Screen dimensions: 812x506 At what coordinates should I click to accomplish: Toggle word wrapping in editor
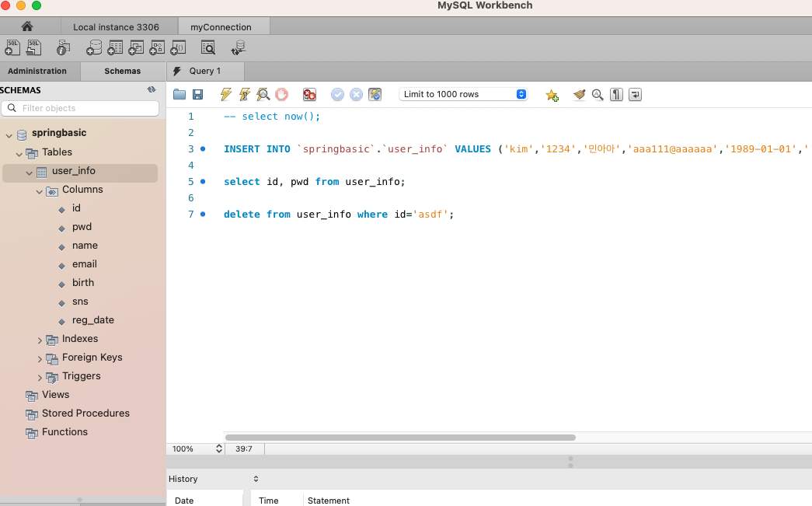(x=635, y=94)
